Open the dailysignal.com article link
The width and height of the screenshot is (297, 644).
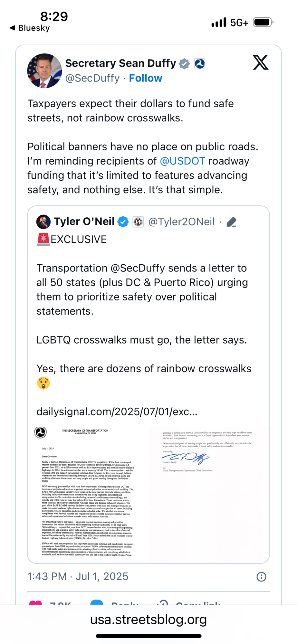point(117,412)
